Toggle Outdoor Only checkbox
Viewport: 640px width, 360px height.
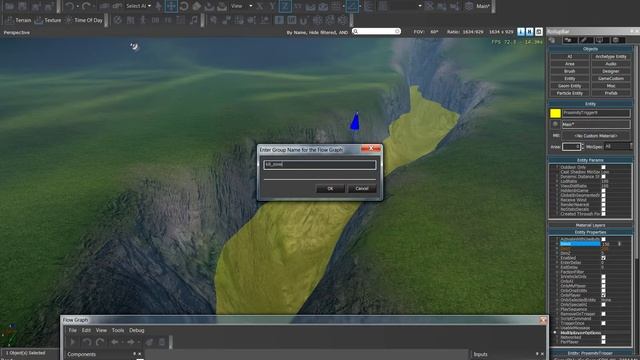coord(603,167)
